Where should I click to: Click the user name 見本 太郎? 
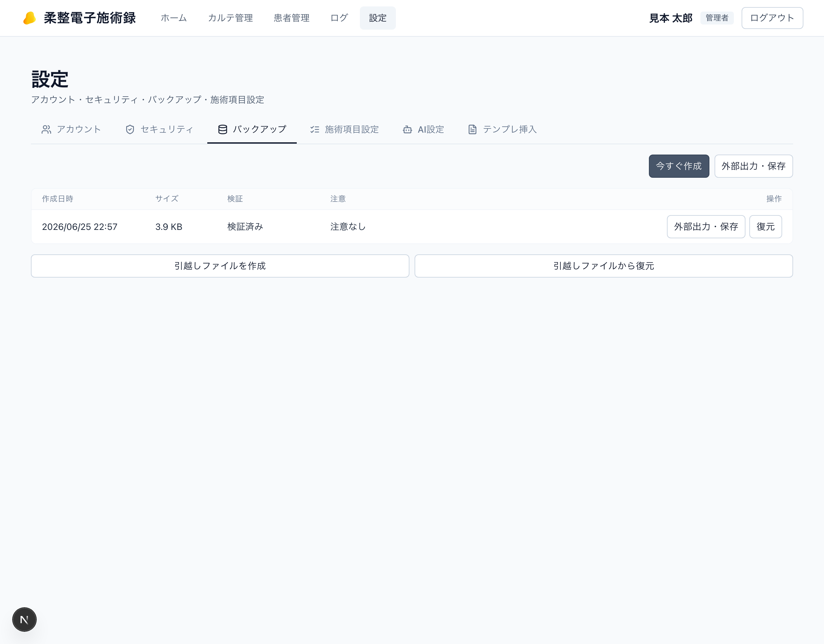point(670,18)
